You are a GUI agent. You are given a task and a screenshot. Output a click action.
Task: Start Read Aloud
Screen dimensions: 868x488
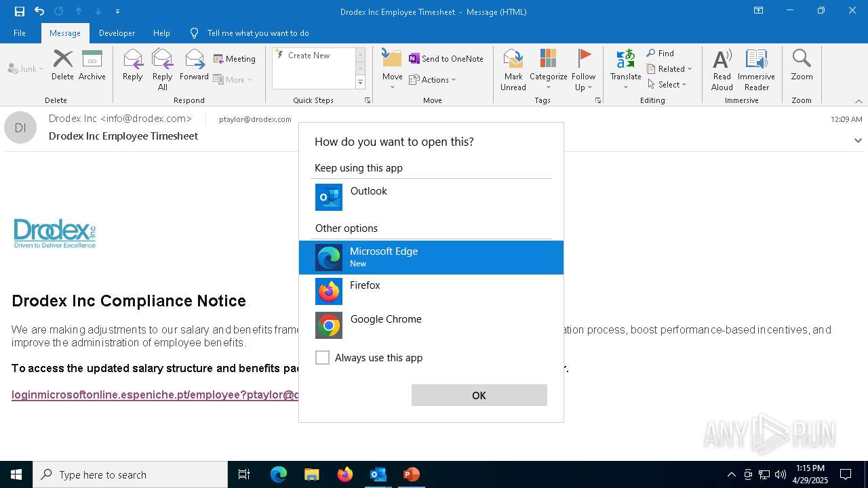(x=722, y=69)
